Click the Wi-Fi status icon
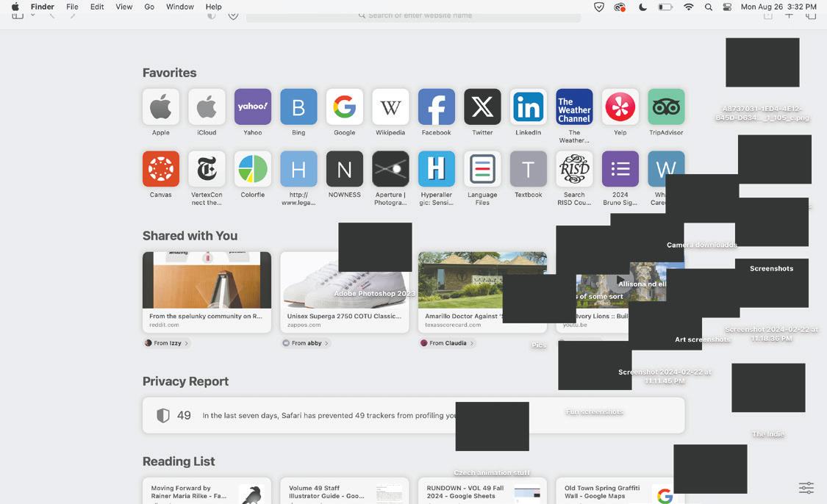This screenshot has height=504, width=827. coord(688,7)
